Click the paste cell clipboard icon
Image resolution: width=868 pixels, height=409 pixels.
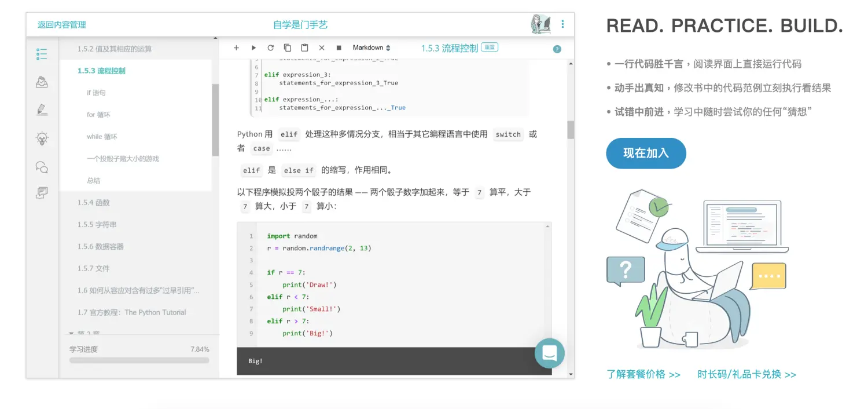tap(304, 48)
